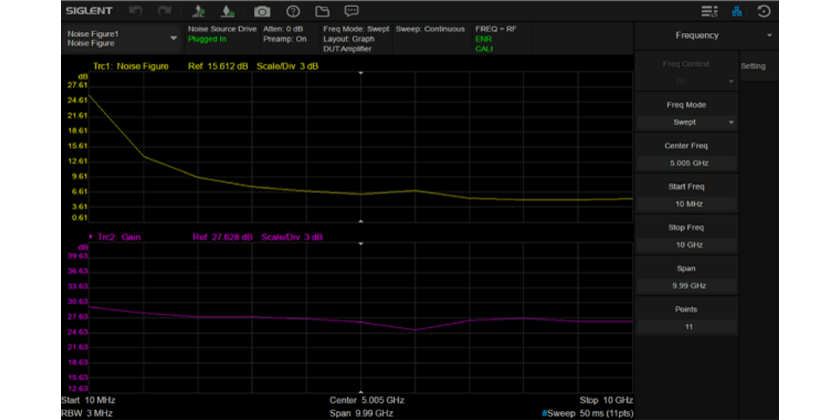Click the undo arrow icon

point(136,11)
